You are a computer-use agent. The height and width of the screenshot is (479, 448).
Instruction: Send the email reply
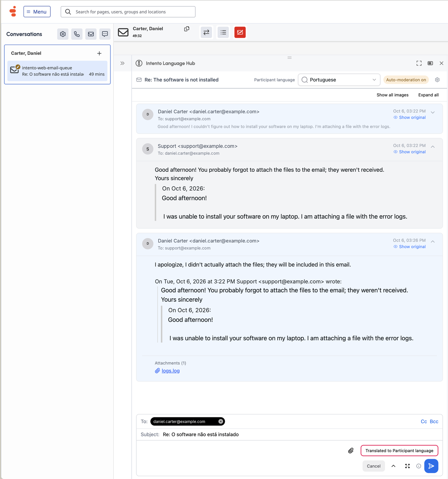[x=431, y=466]
